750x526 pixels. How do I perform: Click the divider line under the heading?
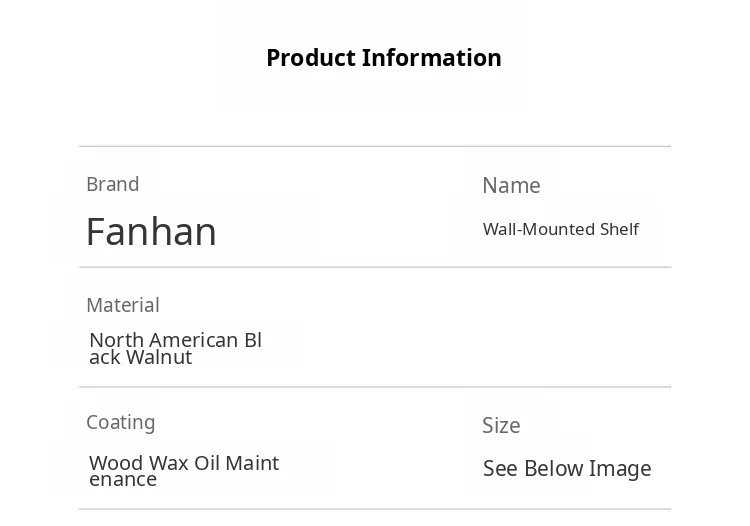coord(375,147)
